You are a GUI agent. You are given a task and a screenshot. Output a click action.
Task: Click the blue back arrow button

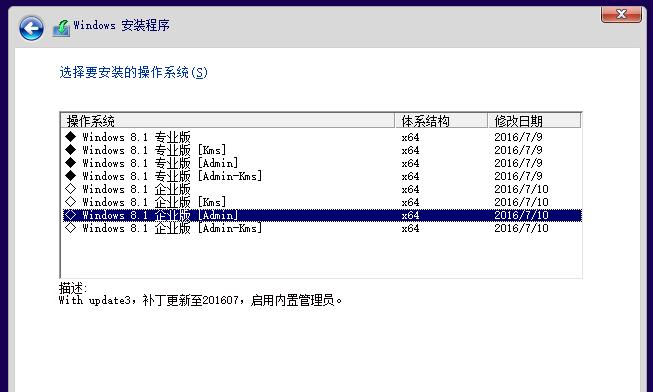(31, 28)
